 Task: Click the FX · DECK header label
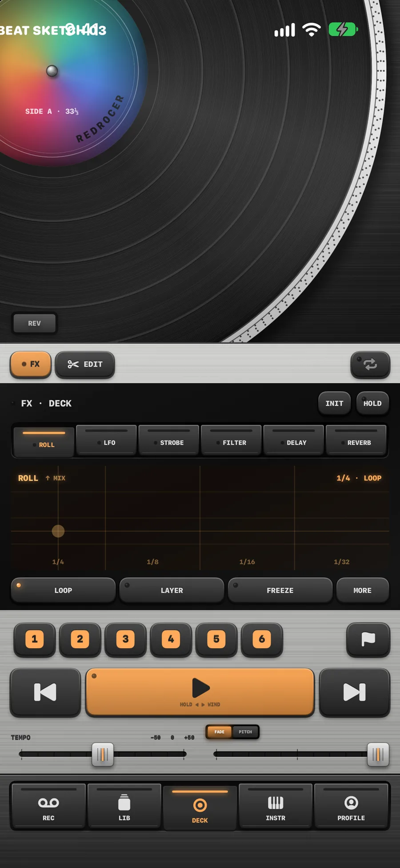click(46, 403)
